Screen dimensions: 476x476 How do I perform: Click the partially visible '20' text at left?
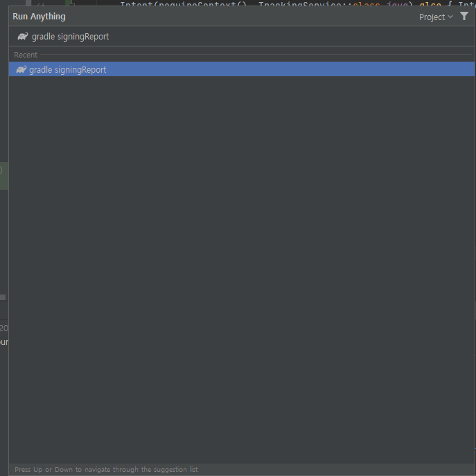pyautogui.click(x=3, y=328)
